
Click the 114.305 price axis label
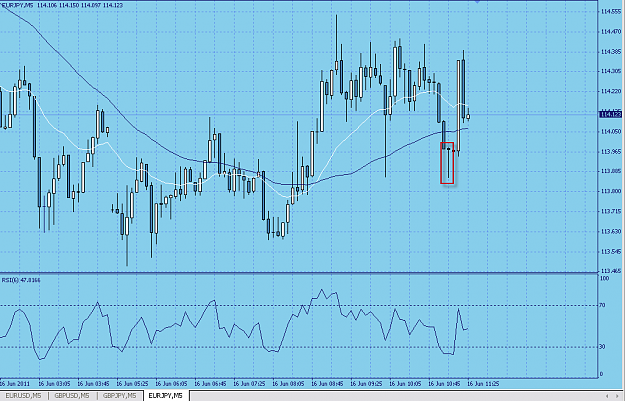[x=610, y=71]
